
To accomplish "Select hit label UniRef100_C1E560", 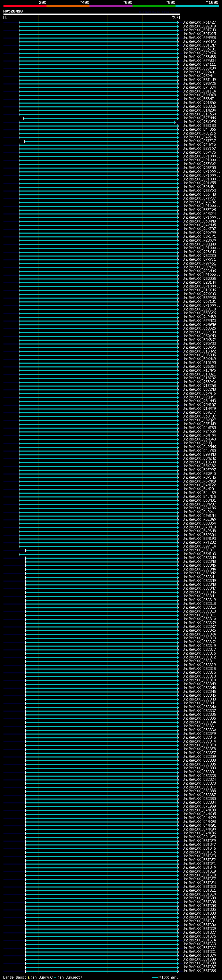I will [x=199, y=114].
